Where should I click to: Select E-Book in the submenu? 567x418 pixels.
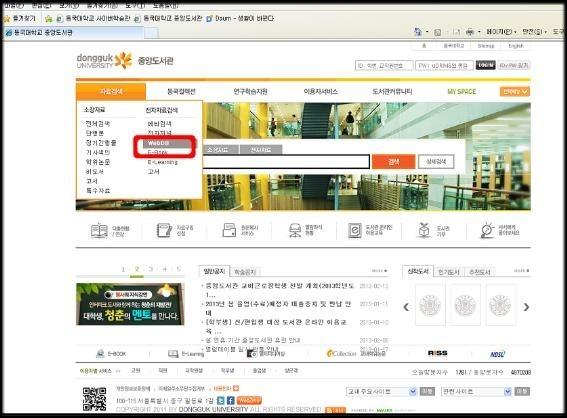(x=158, y=153)
